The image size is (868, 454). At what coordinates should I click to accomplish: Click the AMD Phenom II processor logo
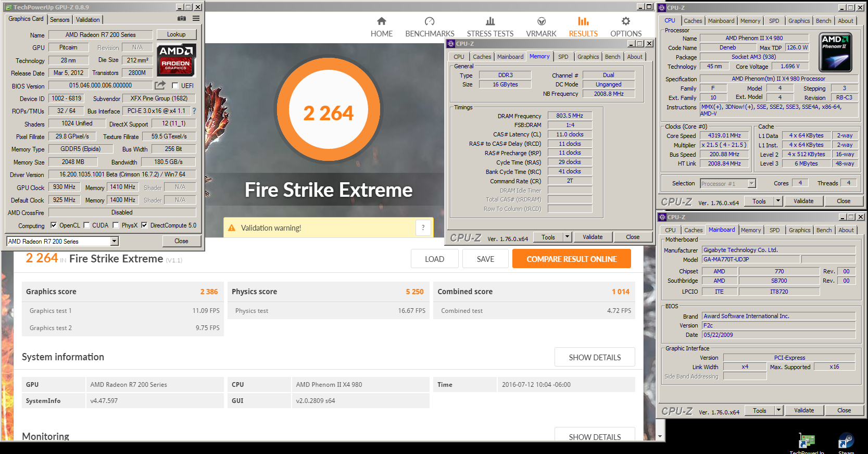click(x=835, y=53)
